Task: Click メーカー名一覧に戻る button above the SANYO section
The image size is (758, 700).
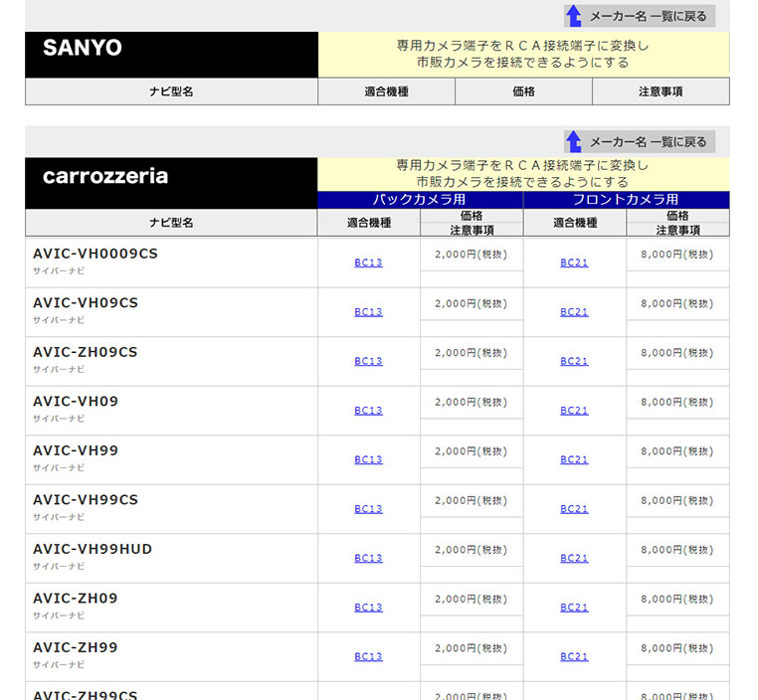Action: click(x=640, y=16)
